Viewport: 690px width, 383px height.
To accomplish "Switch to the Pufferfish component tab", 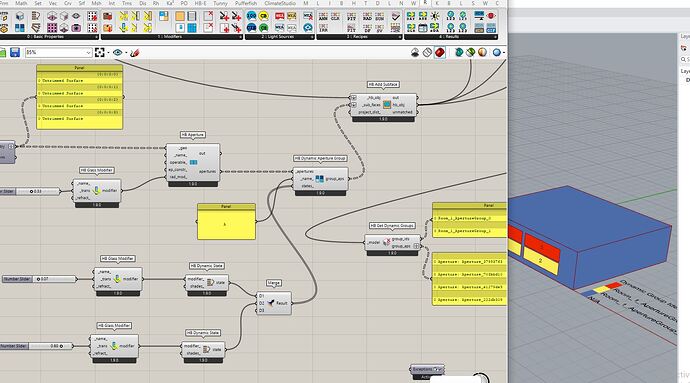I will pyautogui.click(x=246, y=3).
